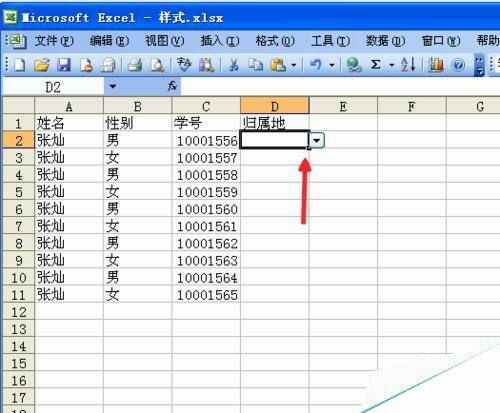Open the 格式(O) menu
This screenshot has width=500, height=413.
click(275, 41)
